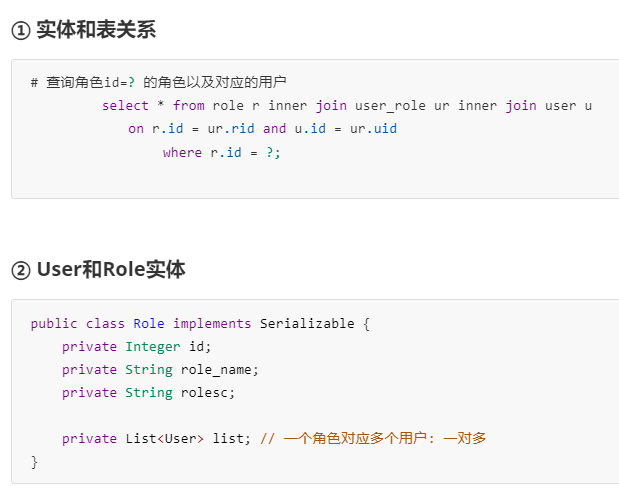Click the 'where' keyword
Image resolution: width=619 pixels, height=489 pixels.
pos(182,152)
